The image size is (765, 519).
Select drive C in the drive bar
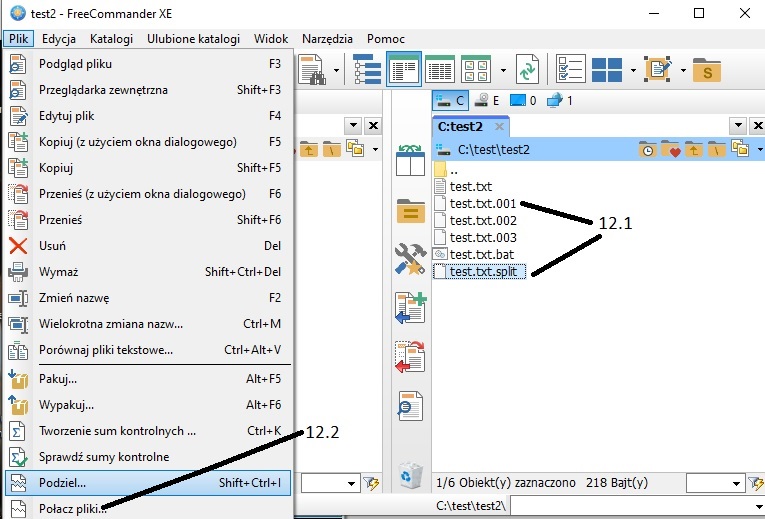coord(450,101)
